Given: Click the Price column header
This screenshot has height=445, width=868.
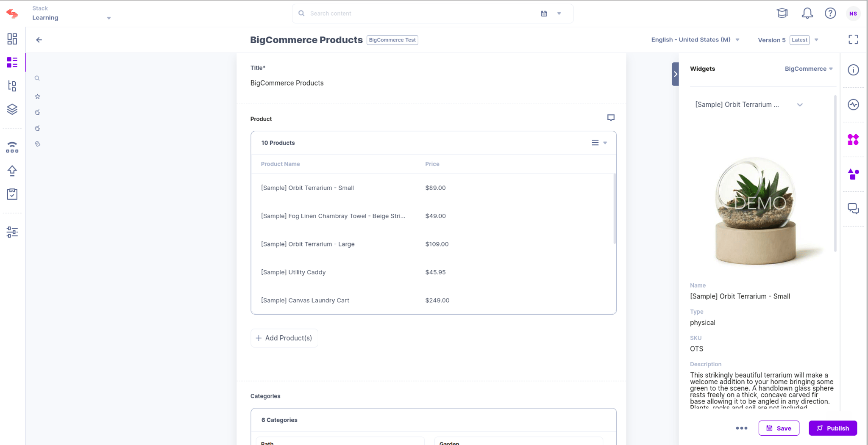Looking at the screenshot, I should coord(432,164).
